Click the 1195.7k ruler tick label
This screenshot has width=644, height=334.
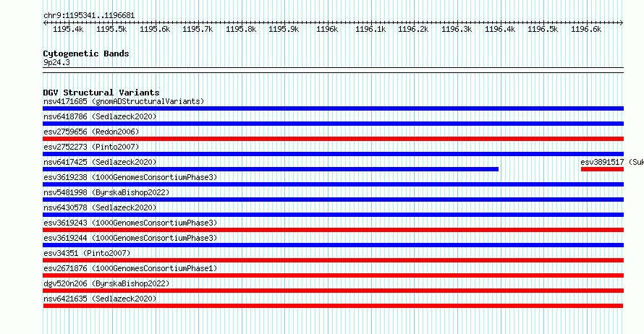pyautogui.click(x=198, y=29)
